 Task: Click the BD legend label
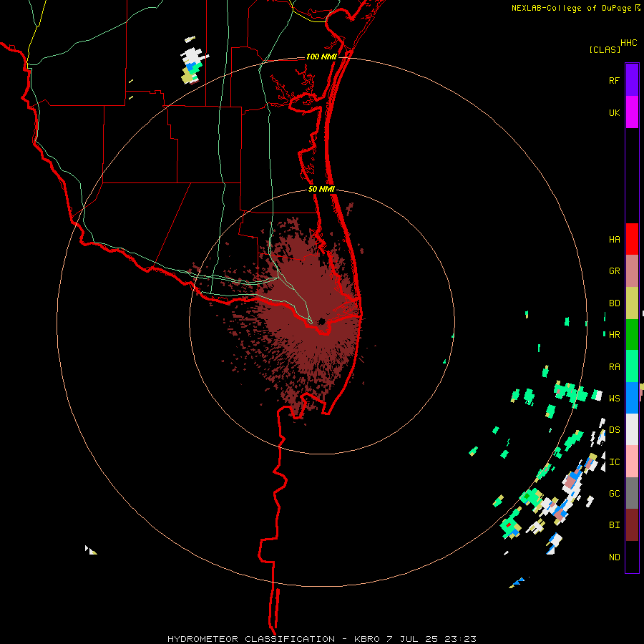[x=614, y=303]
